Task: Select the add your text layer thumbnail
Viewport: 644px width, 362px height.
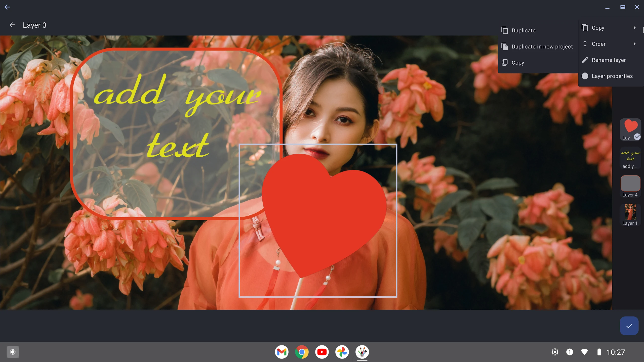Action: 630,156
